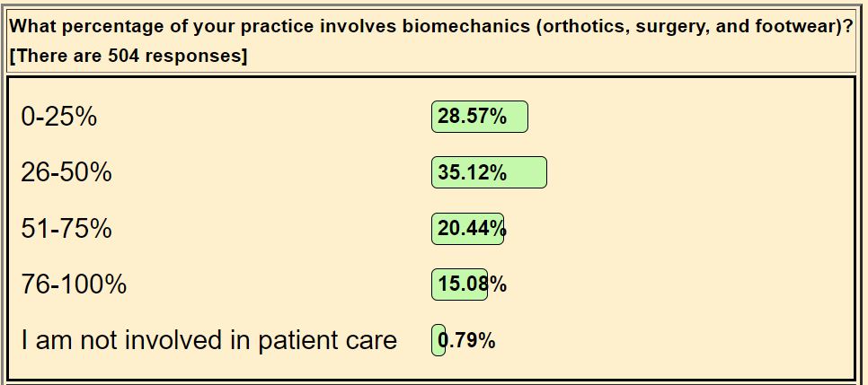Click the green bar showing 28.57%
Viewport: 868px width, 385px height.
click(479, 117)
